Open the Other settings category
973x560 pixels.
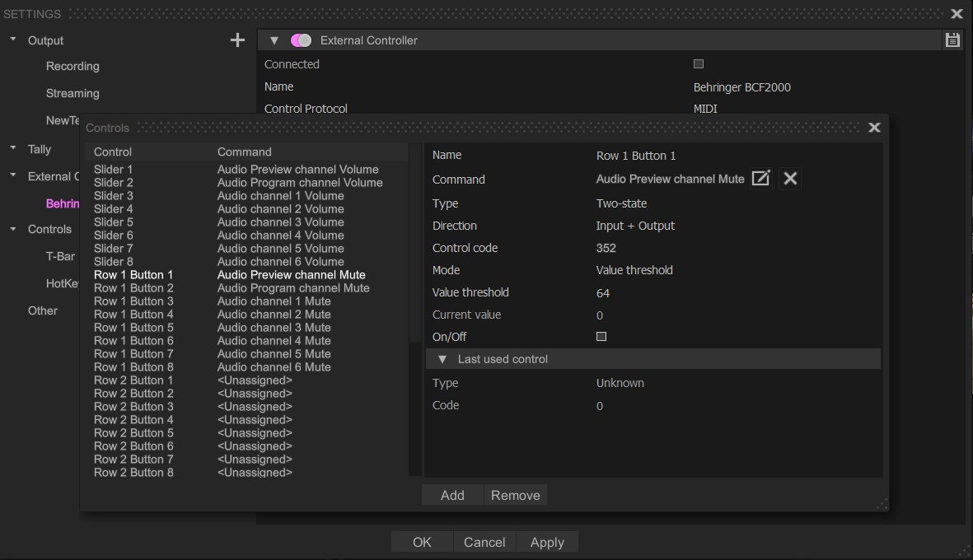[x=43, y=310]
